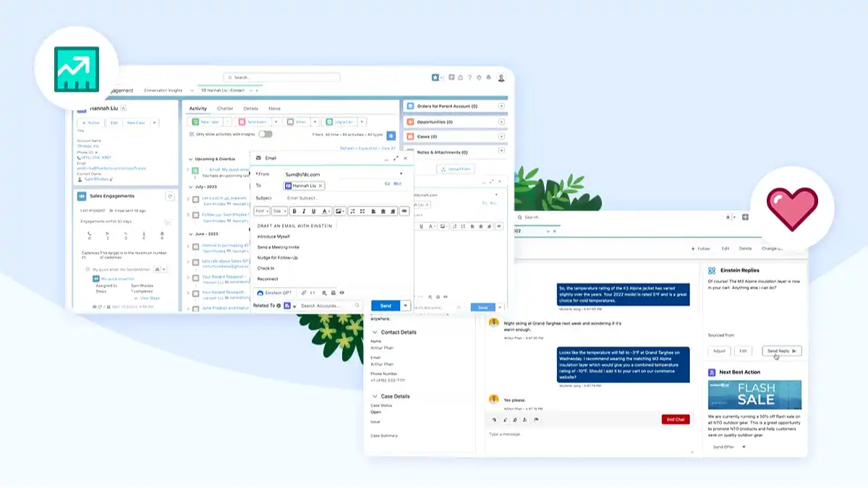Collapse the July 2023 timeline section

coord(190,187)
